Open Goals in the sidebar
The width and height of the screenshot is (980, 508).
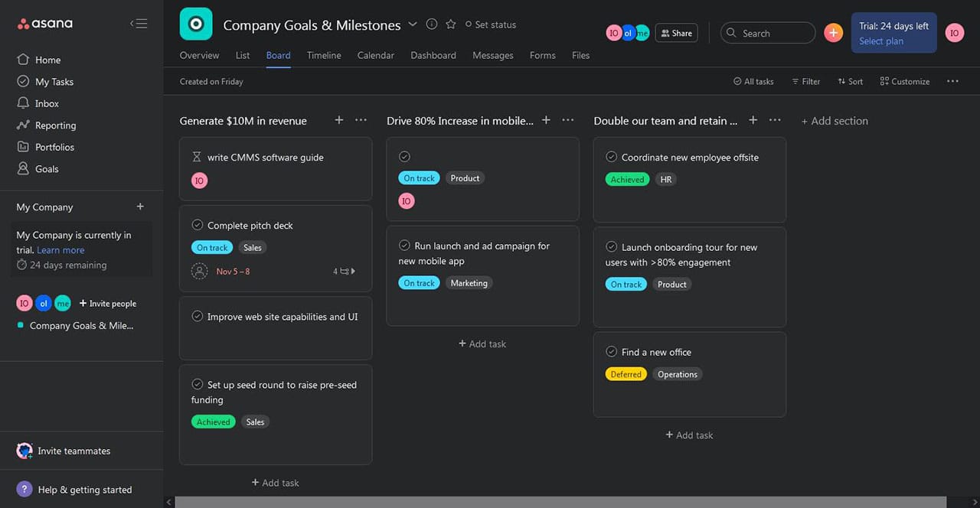[x=47, y=169]
